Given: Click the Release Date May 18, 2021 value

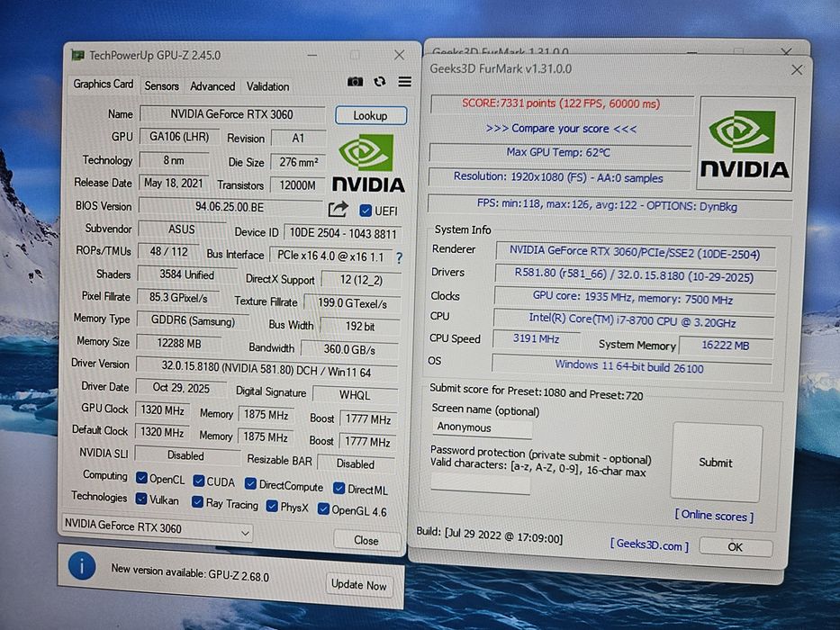Looking at the screenshot, I should (x=174, y=184).
